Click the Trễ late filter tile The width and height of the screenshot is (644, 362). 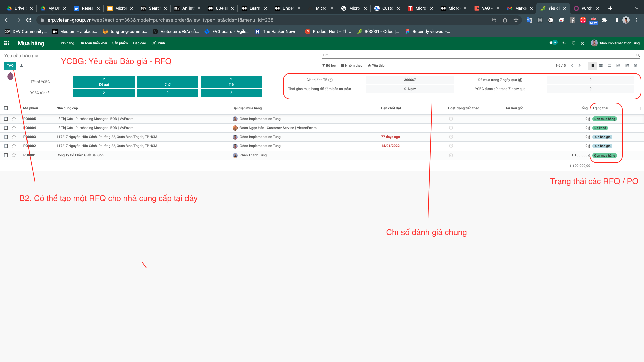[231, 82]
